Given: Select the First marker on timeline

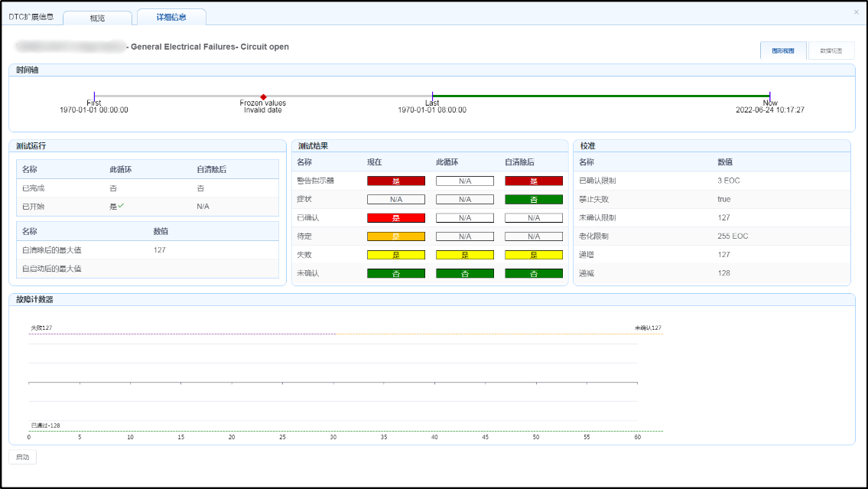Looking at the screenshot, I should click(x=94, y=96).
